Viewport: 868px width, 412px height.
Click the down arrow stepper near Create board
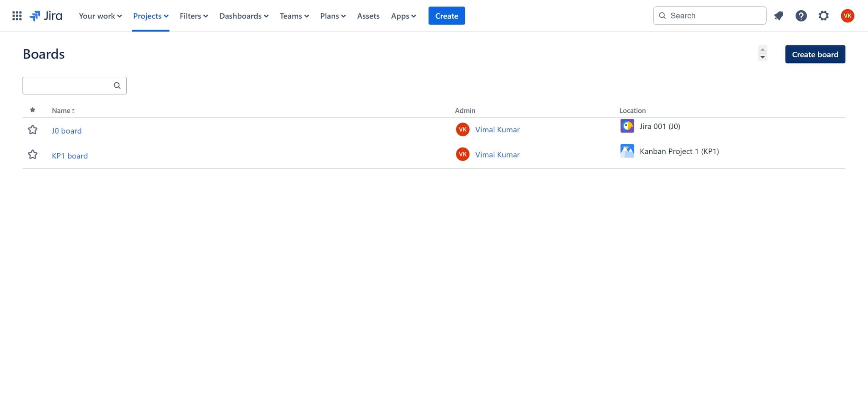click(x=762, y=57)
